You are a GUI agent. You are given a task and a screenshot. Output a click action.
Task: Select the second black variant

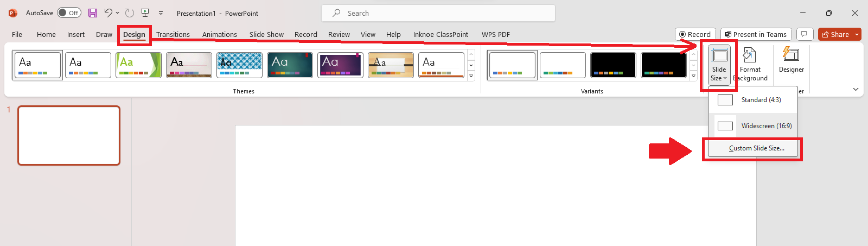pos(663,65)
